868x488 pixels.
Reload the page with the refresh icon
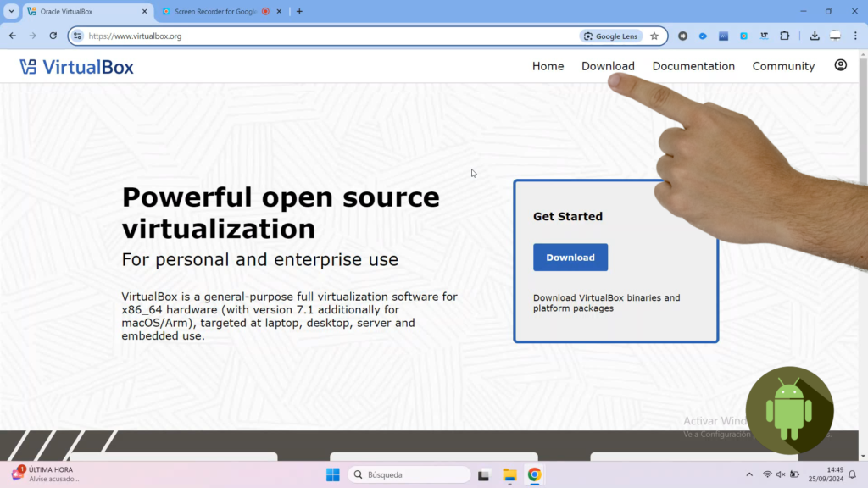(53, 36)
